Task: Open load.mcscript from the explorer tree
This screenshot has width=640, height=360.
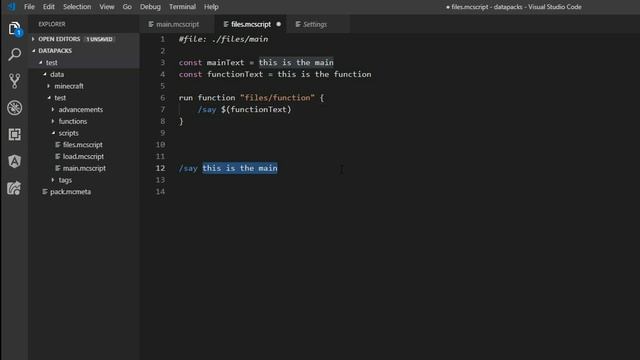Action: (x=83, y=156)
